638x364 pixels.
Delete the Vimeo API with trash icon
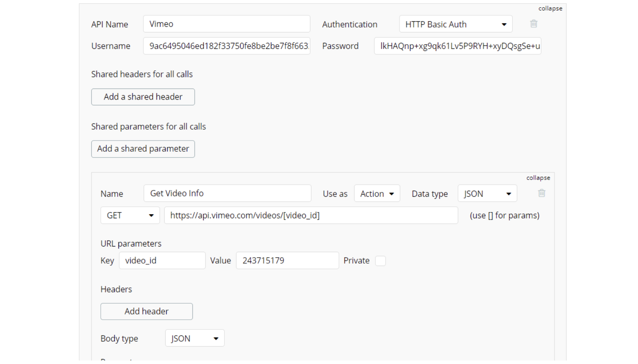point(533,24)
